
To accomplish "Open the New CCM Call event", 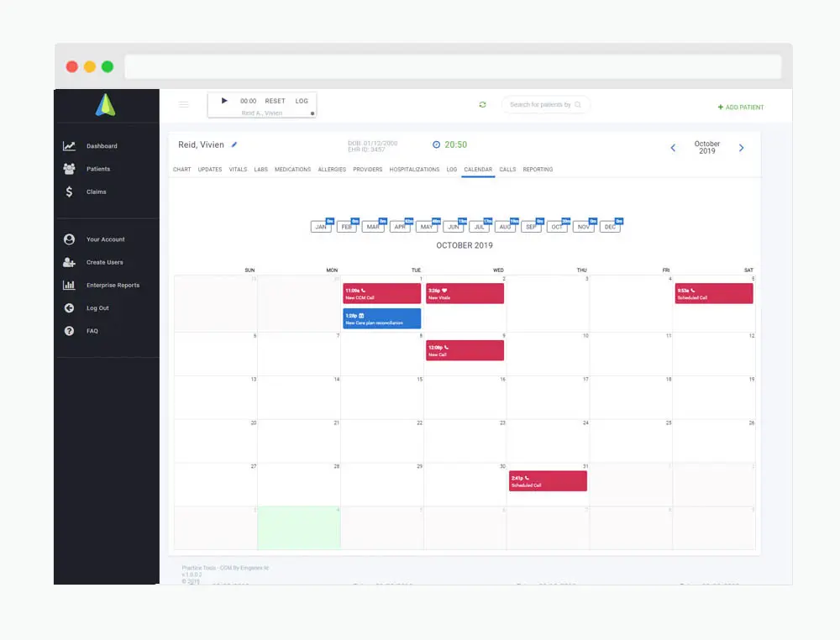I will point(382,293).
